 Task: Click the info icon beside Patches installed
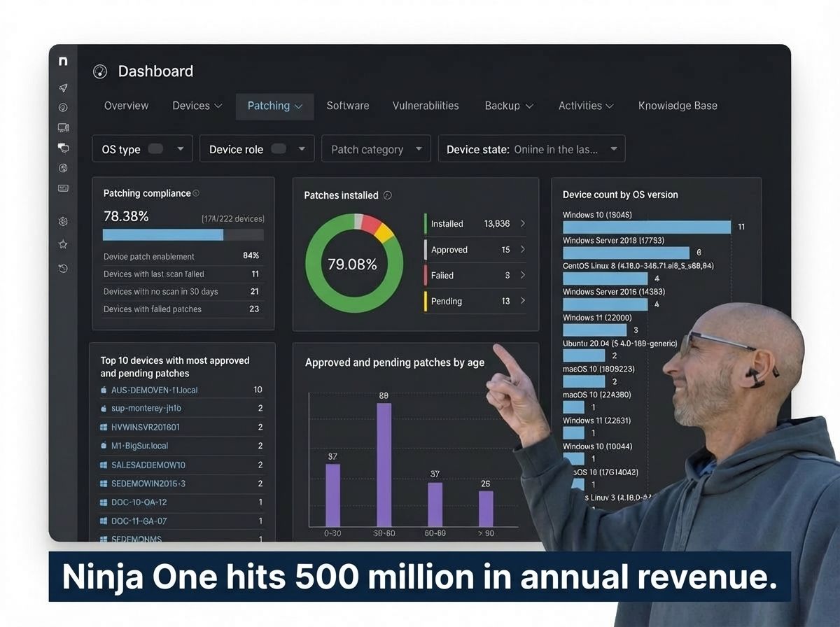[388, 195]
